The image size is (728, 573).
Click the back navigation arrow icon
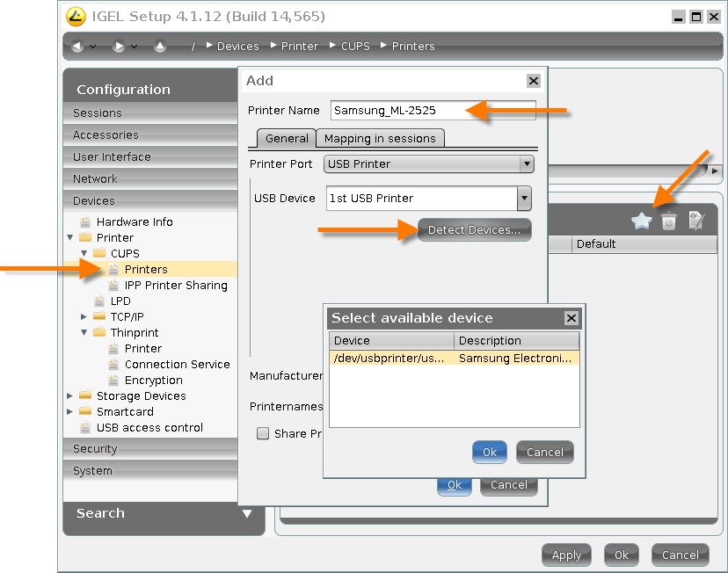pyautogui.click(x=77, y=46)
